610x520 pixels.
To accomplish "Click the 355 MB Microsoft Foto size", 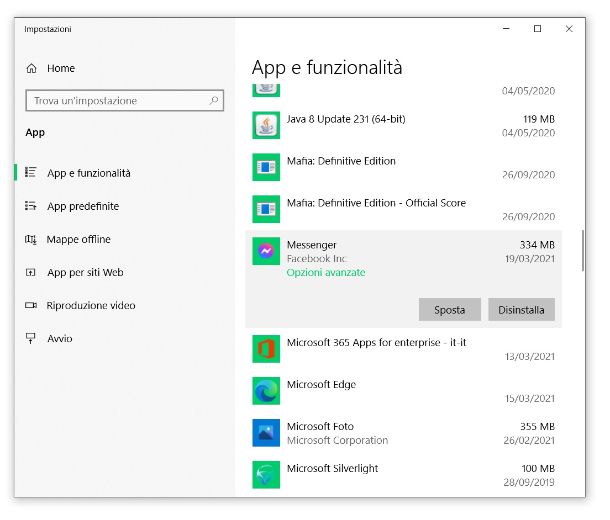I will [x=537, y=427].
